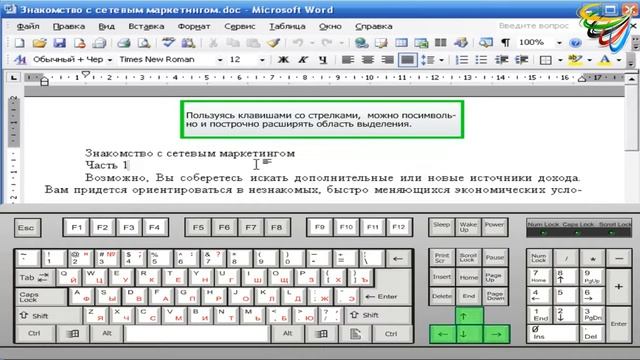Apply the yellow highlight color
Screen dimensions: 640x360
pyautogui.click(x=575, y=60)
